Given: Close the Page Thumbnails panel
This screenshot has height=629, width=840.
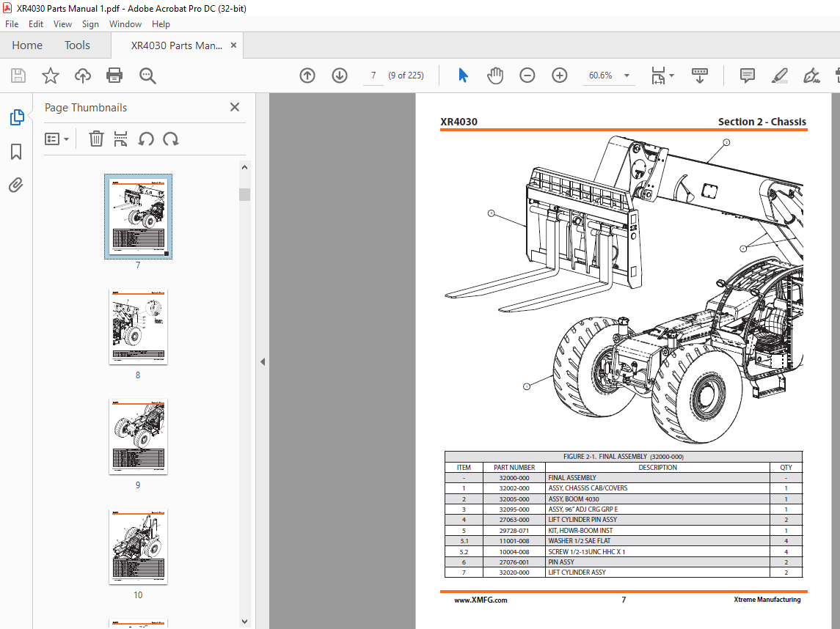Looking at the screenshot, I should point(235,107).
